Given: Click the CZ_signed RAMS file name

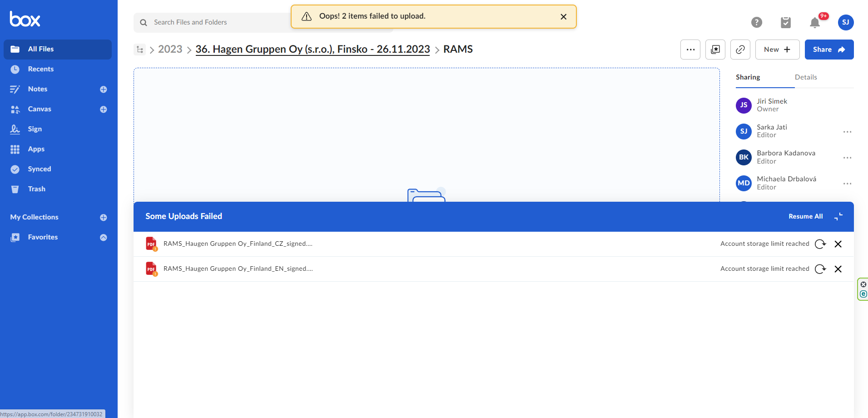Looking at the screenshot, I should 238,244.
